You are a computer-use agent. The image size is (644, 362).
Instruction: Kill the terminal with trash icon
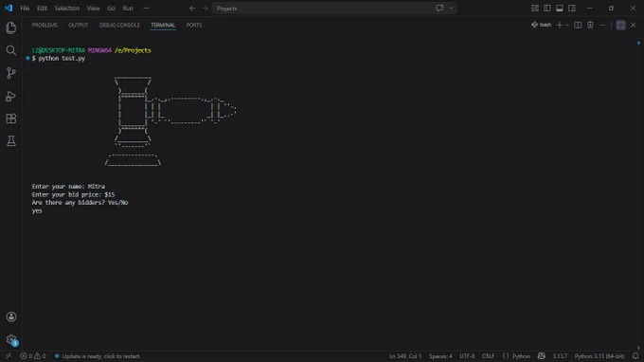(590, 25)
